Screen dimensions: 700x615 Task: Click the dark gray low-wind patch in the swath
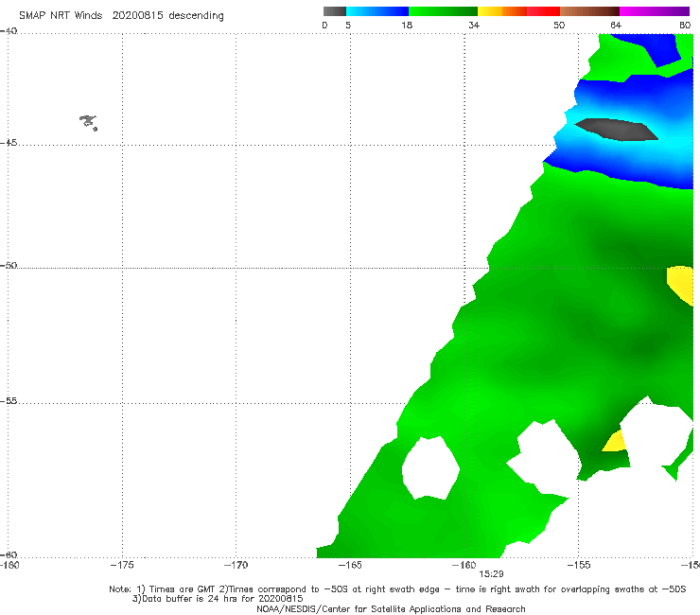click(616, 130)
